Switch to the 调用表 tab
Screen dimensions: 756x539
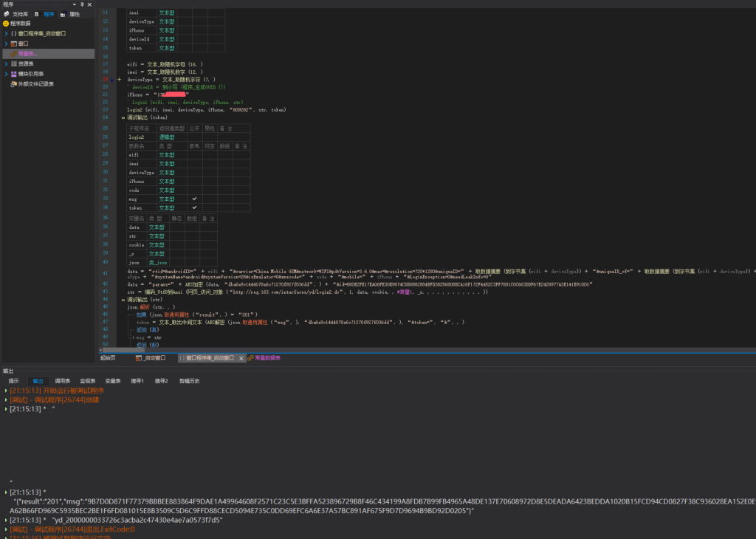[x=62, y=381]
